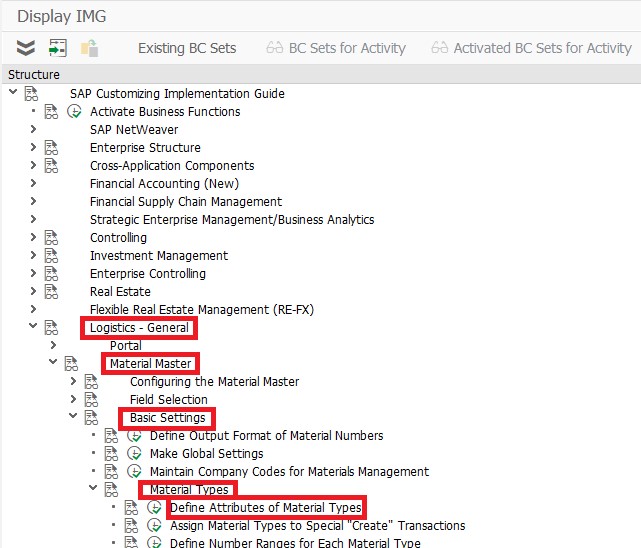Click the Position subtree toolbar icon
641x548 pixels.
click(x=58, y=48)
